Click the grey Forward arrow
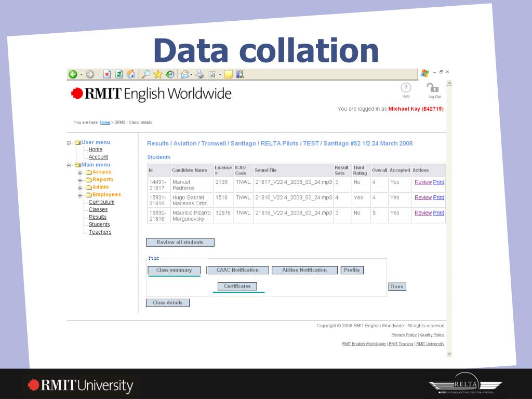 [90, 74]
